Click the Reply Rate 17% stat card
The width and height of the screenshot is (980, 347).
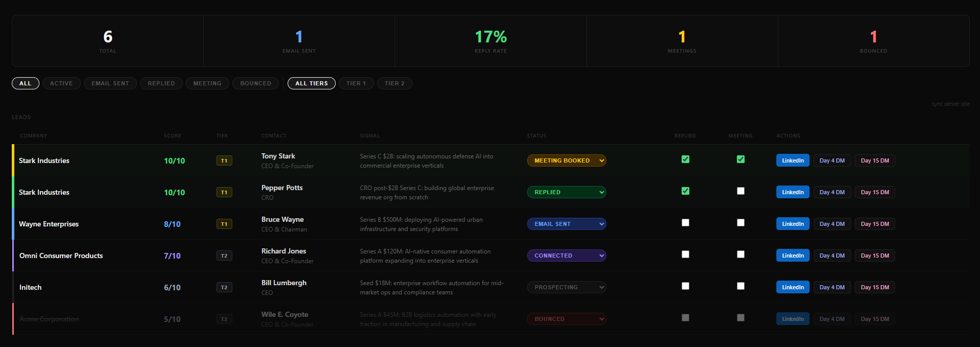[x=490, y=41]
